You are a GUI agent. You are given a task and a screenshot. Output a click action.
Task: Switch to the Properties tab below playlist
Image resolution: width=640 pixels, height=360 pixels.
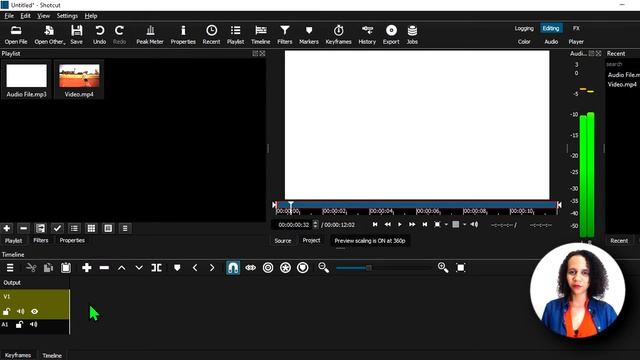72,240
